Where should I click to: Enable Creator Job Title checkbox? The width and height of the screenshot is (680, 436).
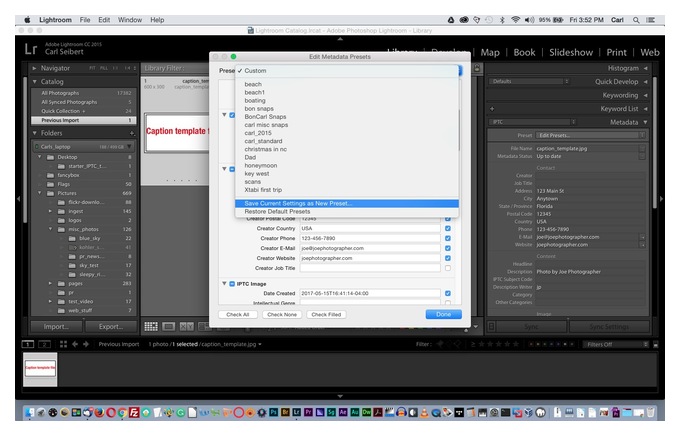click(x=448, y=268)
